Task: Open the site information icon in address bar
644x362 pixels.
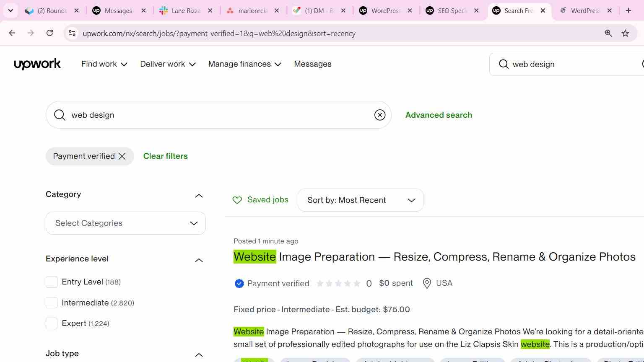Action: [x=72, y=33]
